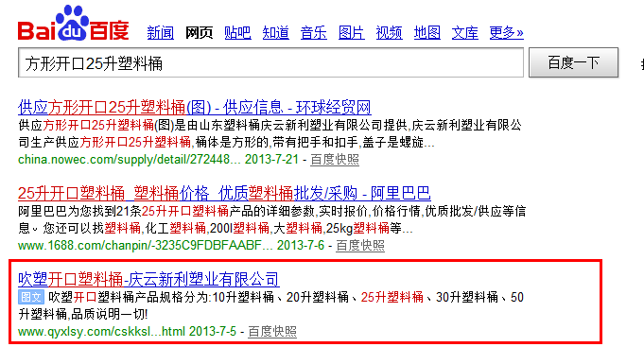The image size is (644, 347).
Task: Open the 文库 tab
Action: tap(465, 32)
